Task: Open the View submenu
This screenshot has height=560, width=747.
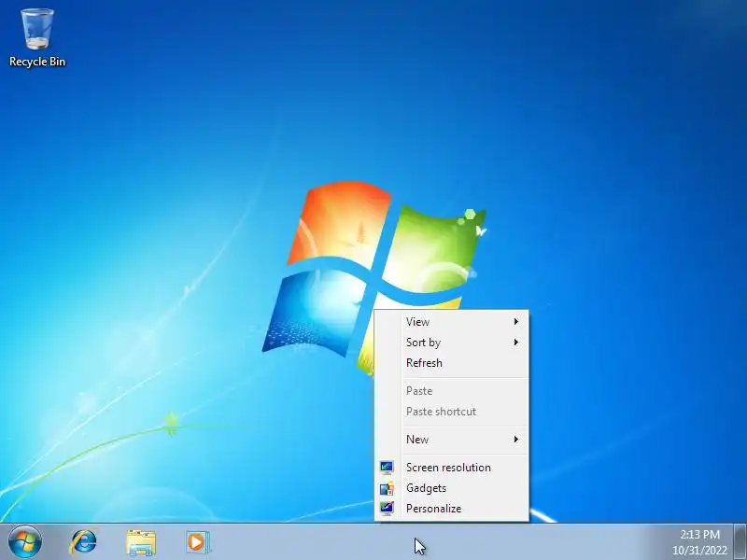Action: (x=452, y=322)
